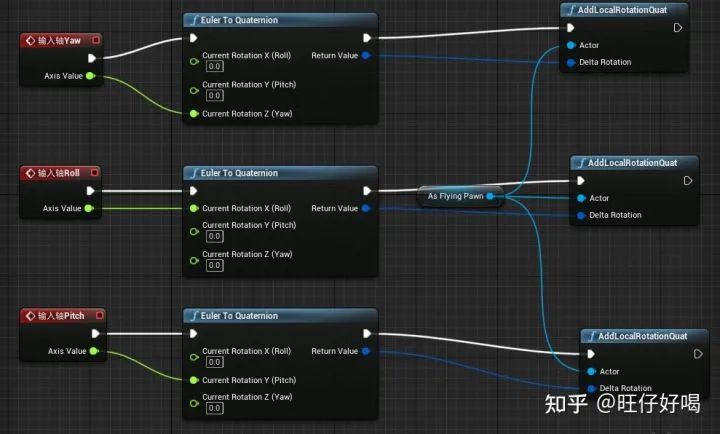This screenshot has width=720, height=434.
Task: Click Pitch pin on Yaw-wired Euler To Quaternion node
Action: point(194,90)
